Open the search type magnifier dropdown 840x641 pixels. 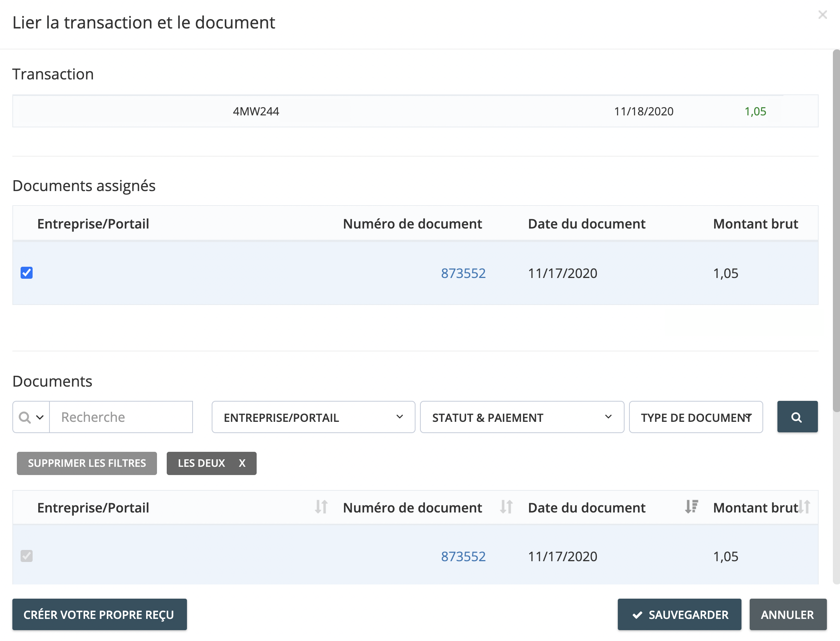coord(31,417)
